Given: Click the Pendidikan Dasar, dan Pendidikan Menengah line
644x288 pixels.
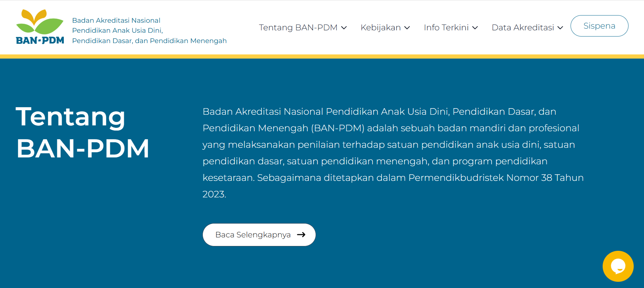Looking at the screenshot, I should pos(149,41).
